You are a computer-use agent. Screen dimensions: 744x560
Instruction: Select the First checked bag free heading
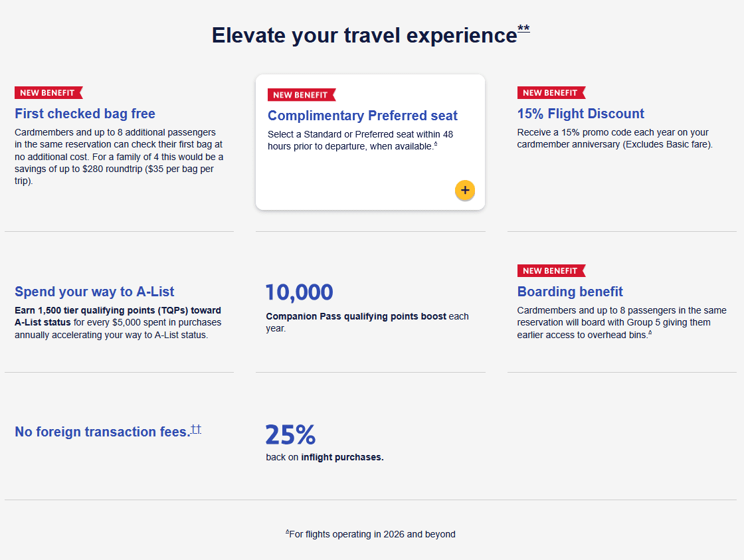point(85,114)
